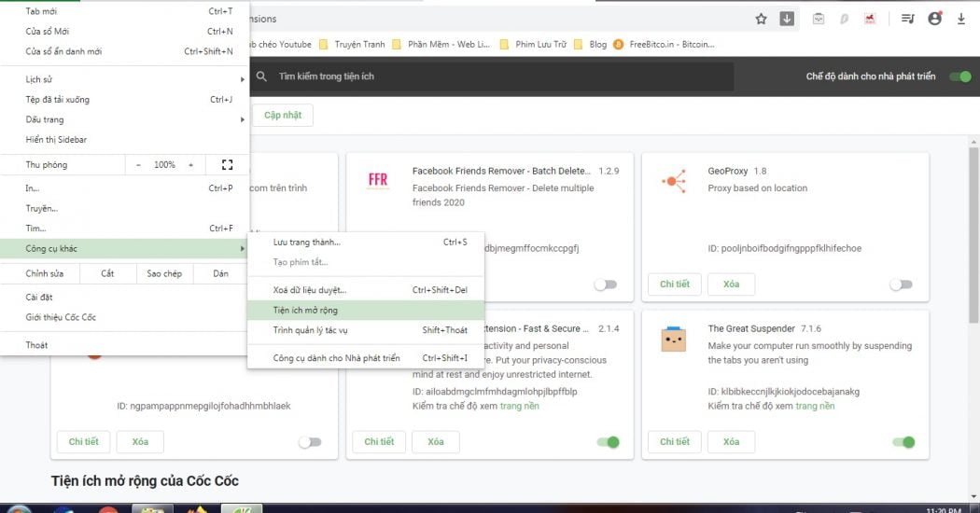Enable the extension with ID ngpampappnmepgilojfohadhhmbhlaek
980x513 pixels.
310,442
